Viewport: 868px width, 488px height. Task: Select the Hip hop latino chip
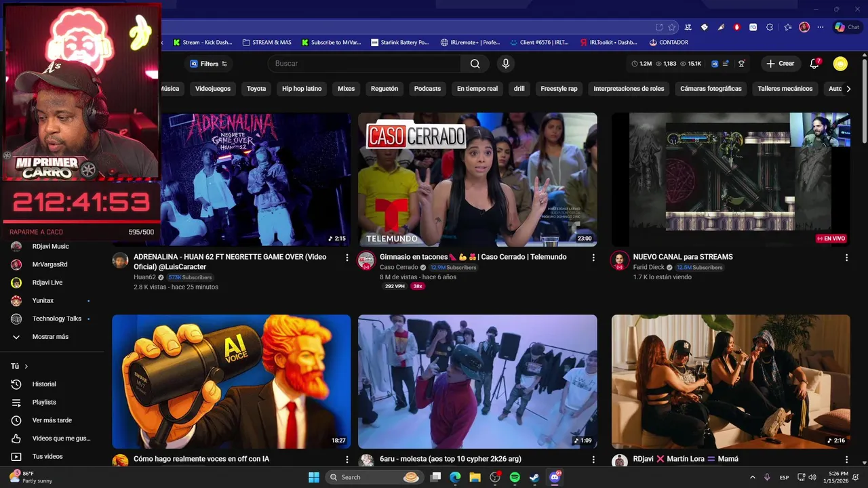[x=302, y=89]
